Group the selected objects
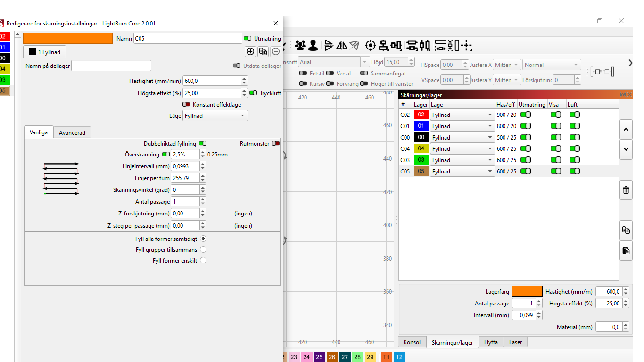 click(300, 45)
